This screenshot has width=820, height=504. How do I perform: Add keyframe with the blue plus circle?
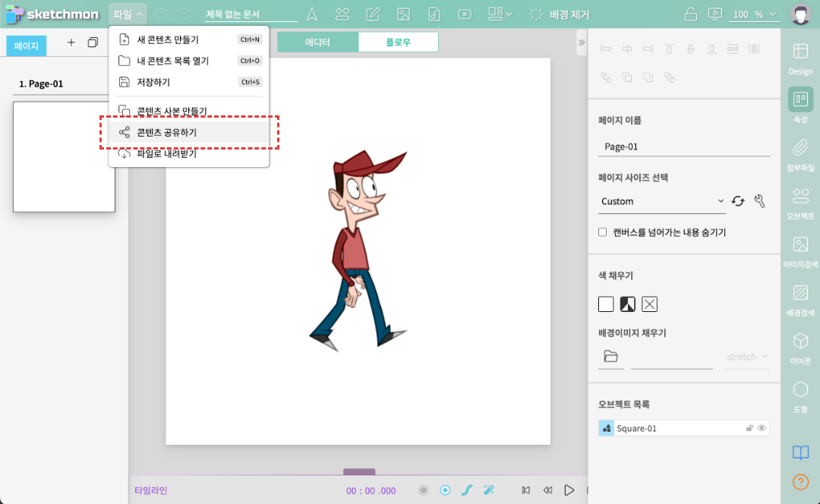click(445, 490)
